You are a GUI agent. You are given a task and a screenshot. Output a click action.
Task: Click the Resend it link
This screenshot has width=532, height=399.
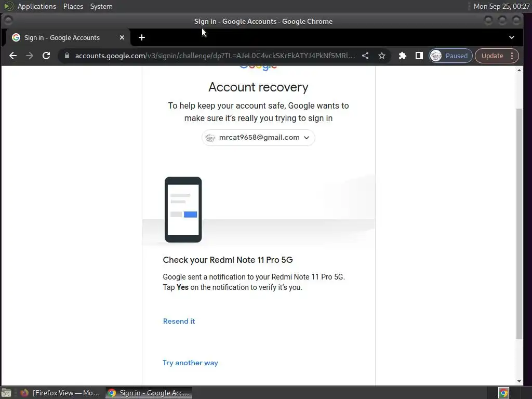pyautogui.click(x=179, y=321)
